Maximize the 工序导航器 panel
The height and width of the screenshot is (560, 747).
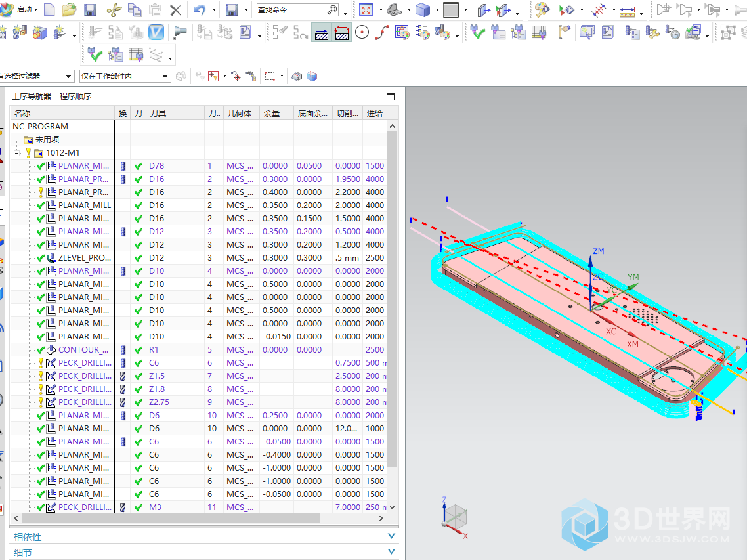point(391,97)
